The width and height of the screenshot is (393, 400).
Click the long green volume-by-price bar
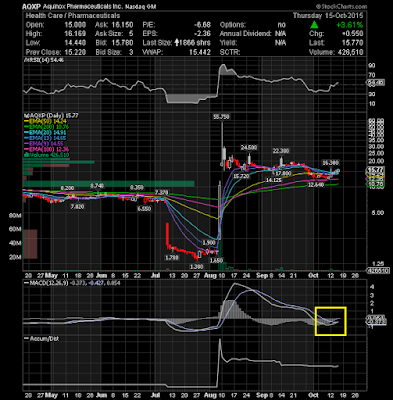click(x=109, y=184)
